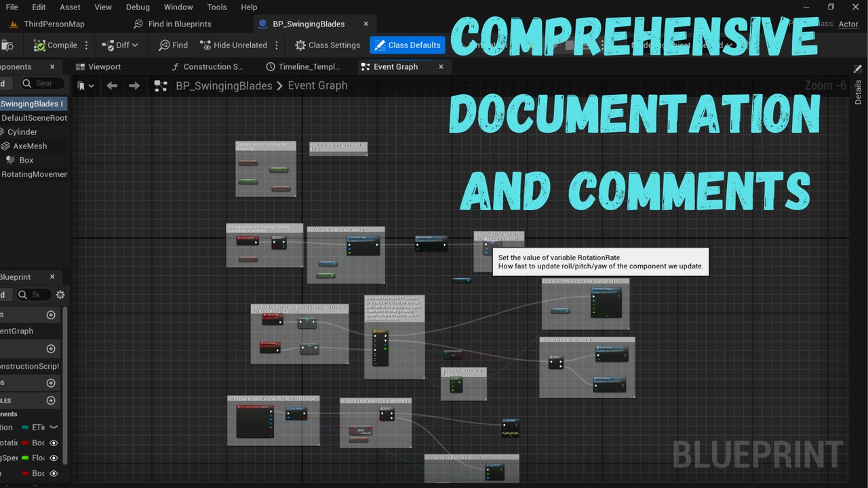This screenshot has height=488, width=868.
Task: Click the Find toolbar button
Action: point(173,45)
